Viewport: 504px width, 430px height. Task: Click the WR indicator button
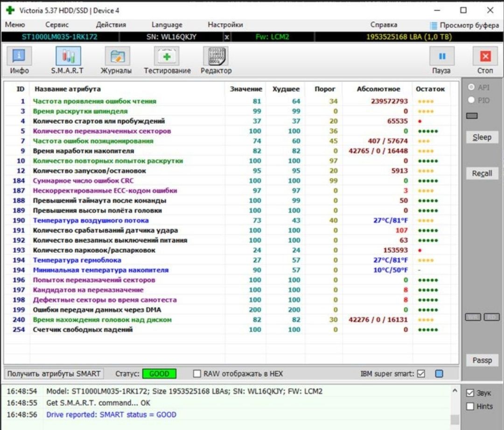point(473,317)
